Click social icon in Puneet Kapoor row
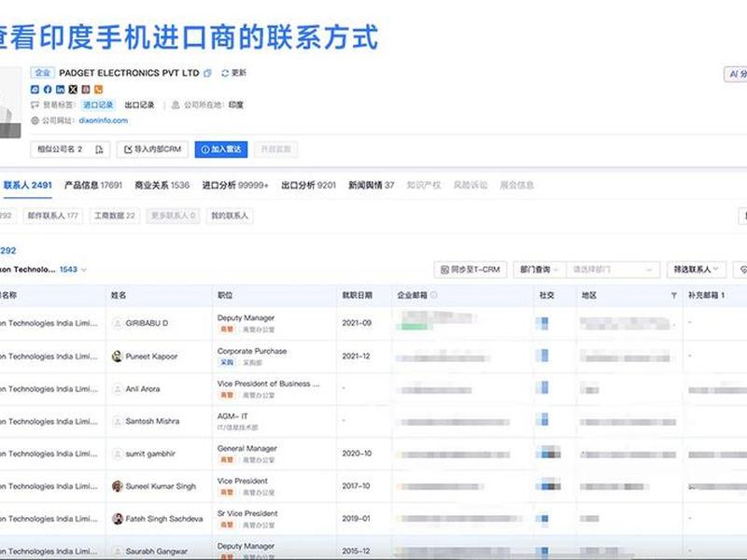The width and height of the screenshot is (747, 560). tap(543, 356)
